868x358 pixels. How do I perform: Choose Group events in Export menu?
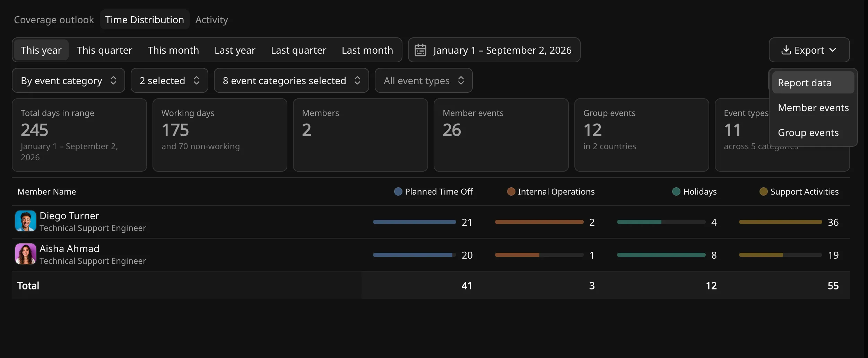(813, 133)
